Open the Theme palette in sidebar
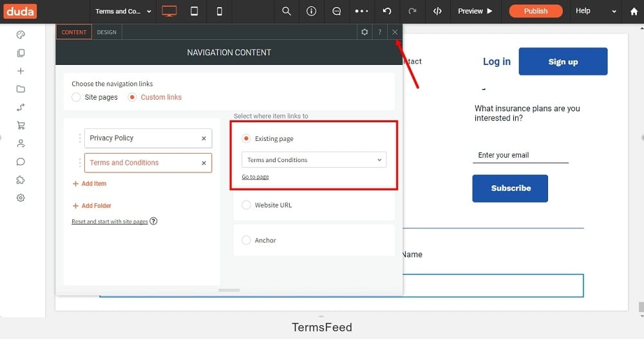 [x=21, y=35]
